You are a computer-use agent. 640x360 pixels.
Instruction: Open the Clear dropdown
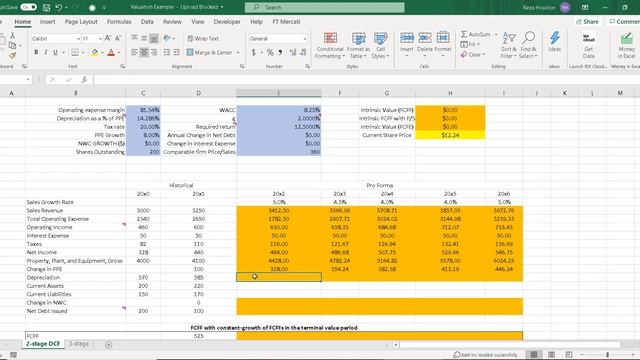[x=473, y=55]
